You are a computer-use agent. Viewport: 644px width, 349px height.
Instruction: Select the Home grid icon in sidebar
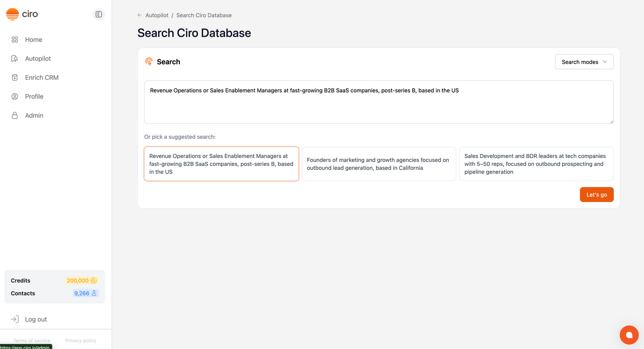(x=14, y=39)
